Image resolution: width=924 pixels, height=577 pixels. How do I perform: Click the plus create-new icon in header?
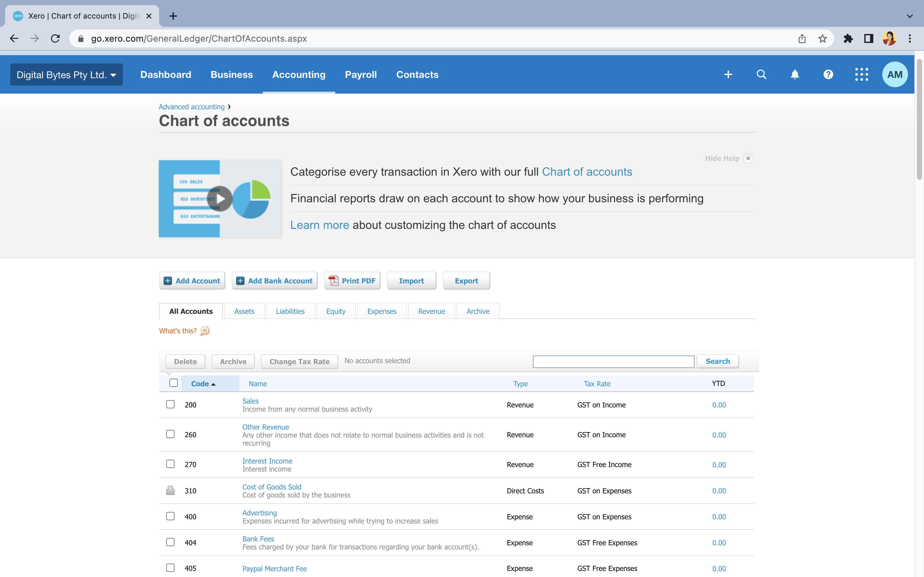pyautogui.click(x=728, y=74)
